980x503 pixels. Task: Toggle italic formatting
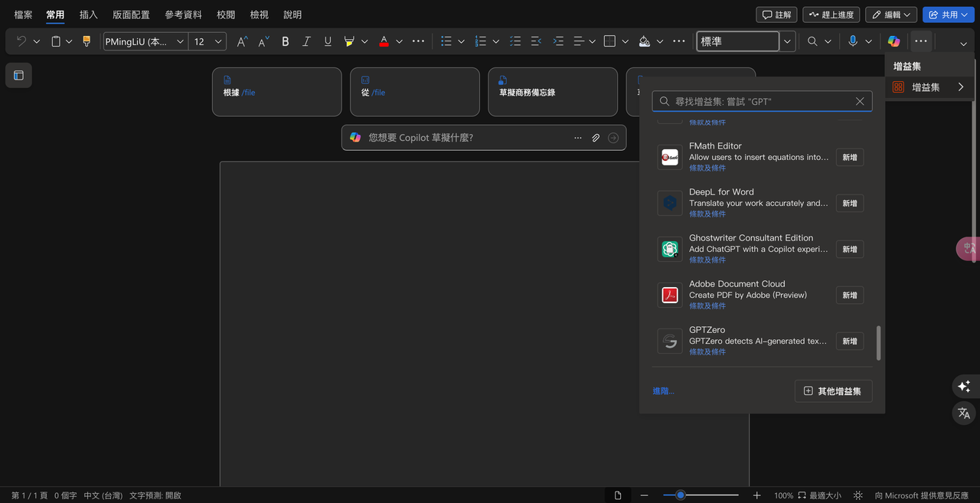coord(306,41)
